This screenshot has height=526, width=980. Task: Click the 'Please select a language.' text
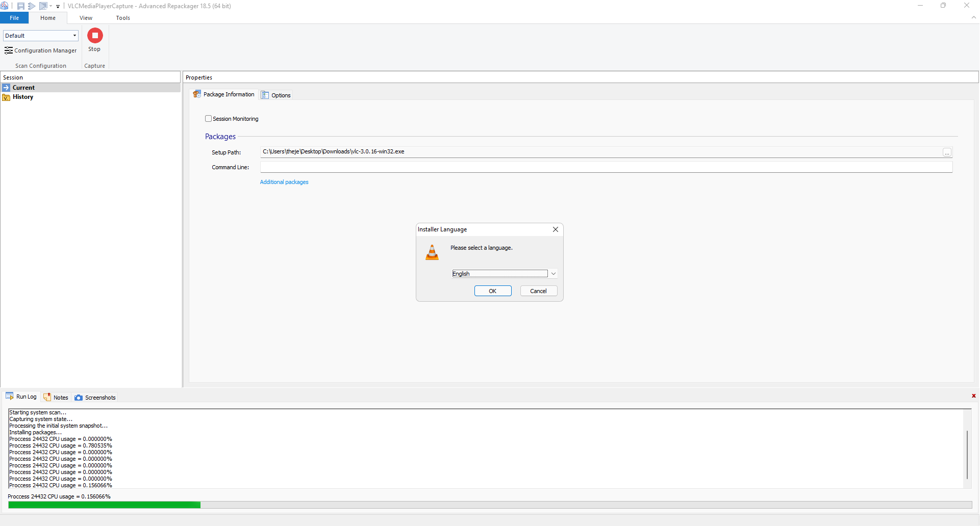[482, 248]
